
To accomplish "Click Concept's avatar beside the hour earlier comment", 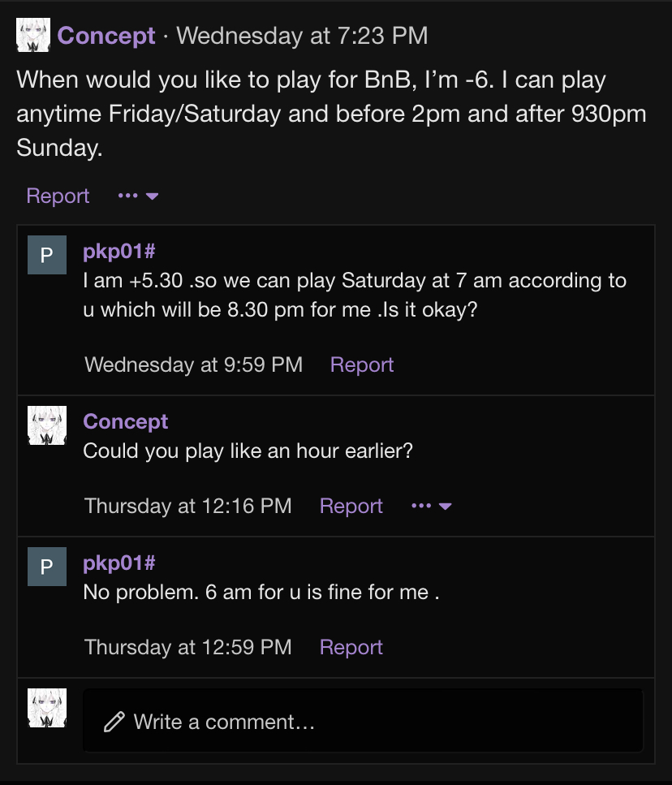I will [46, 425].
